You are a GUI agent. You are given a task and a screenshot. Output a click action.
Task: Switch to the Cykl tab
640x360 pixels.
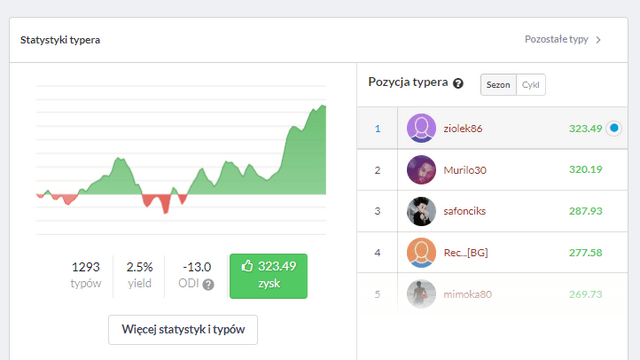click(531, 85)
